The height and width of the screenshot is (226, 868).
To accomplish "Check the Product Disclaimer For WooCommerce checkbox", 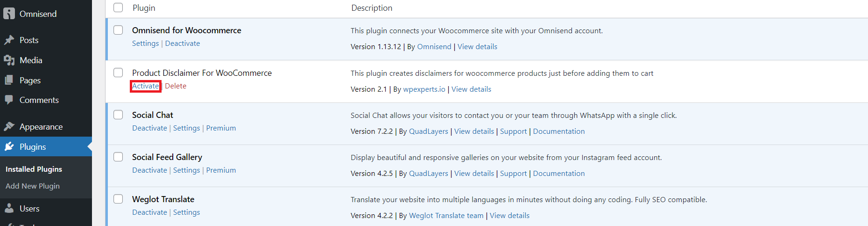I will coord(118,73).
